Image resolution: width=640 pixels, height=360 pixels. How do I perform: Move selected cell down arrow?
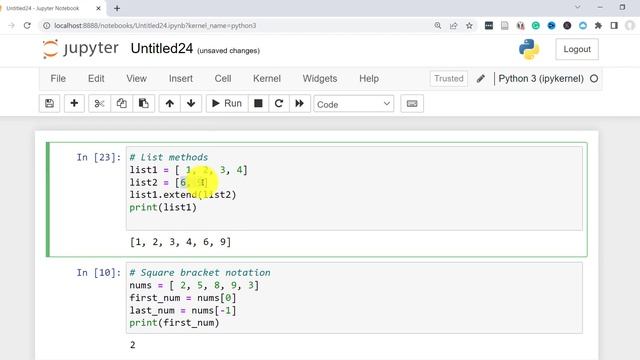[191, 104]
